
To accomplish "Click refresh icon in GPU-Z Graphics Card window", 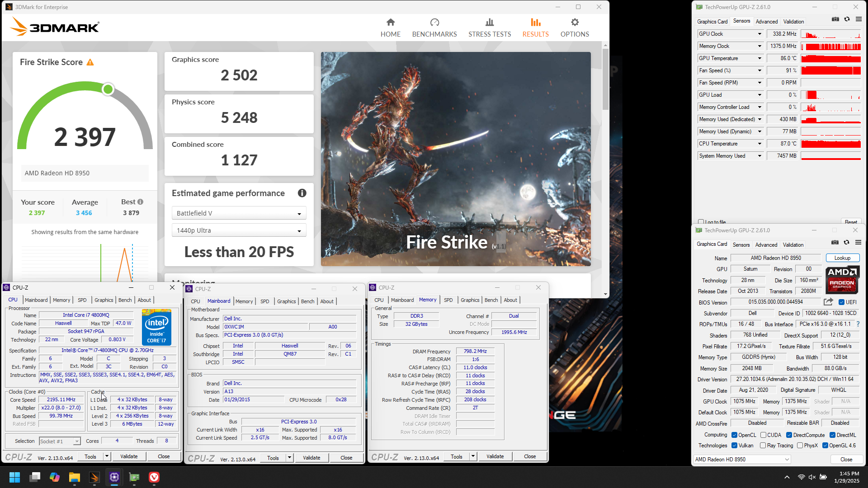I will pos(847,243).
